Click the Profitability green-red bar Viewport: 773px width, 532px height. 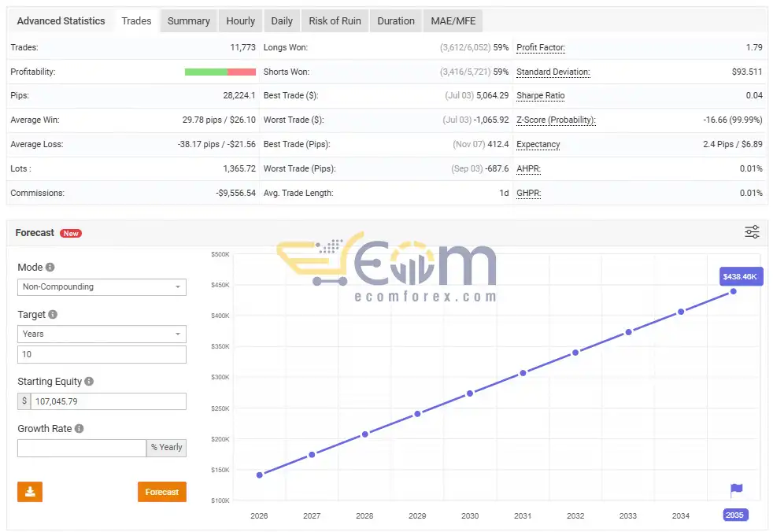pyautogui.click(x=220, y=72)
